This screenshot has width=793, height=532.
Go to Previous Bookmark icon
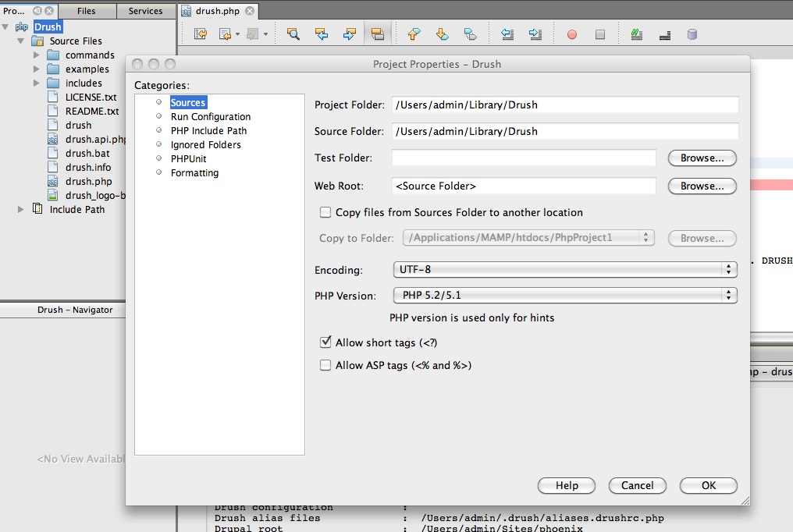[x=414, y=34]
